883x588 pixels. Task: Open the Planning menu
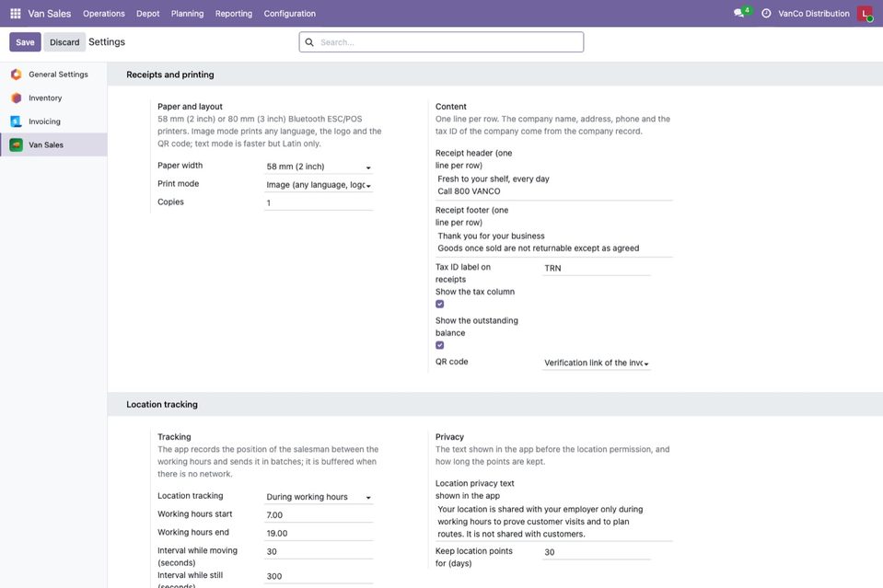188,14
